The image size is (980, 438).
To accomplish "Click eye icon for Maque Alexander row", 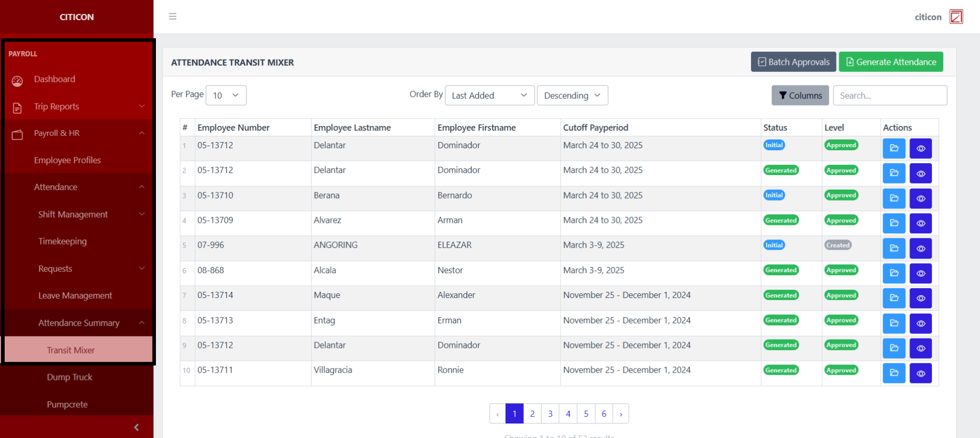I will [920, 298].
